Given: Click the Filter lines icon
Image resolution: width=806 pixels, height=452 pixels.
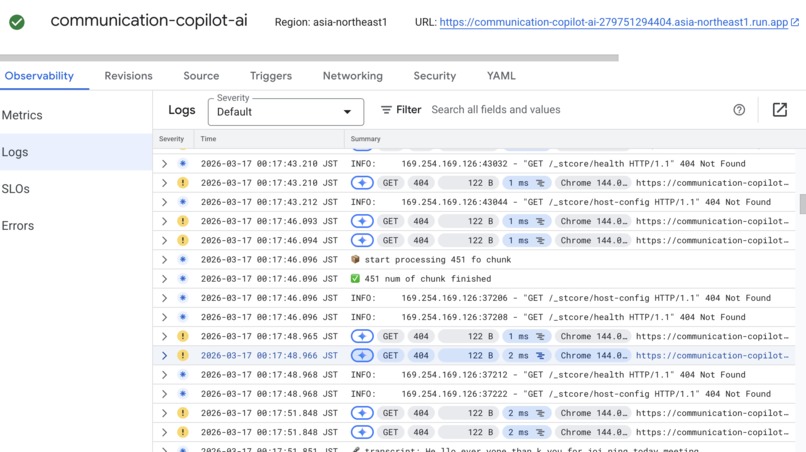Looking at the screenshot, I should 386,110.
